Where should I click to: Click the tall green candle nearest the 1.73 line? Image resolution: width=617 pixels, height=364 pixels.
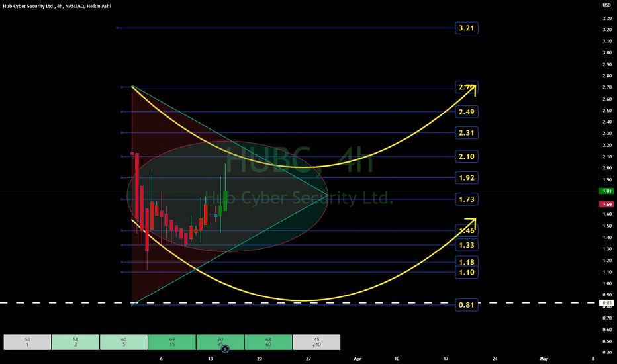pyautogui.click(x=226, y=201)
